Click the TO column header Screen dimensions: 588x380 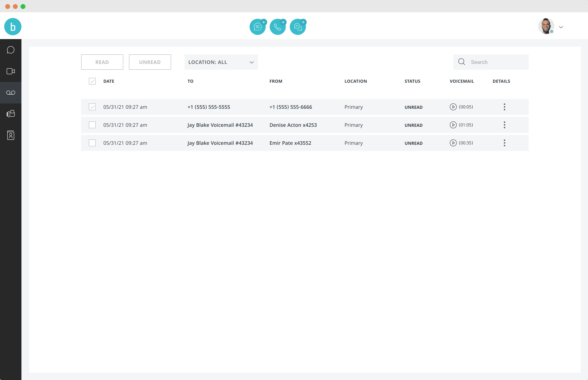coord(190,81)
